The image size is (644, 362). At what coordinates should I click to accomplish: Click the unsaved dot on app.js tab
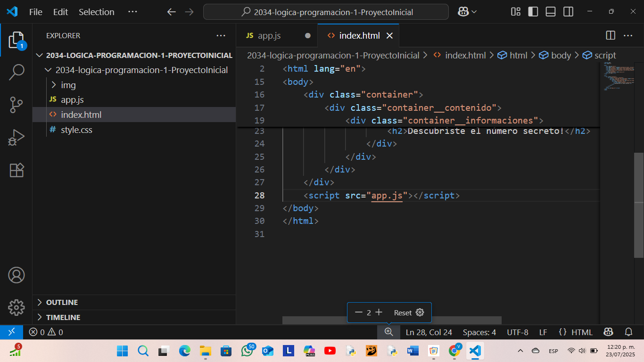308,36
